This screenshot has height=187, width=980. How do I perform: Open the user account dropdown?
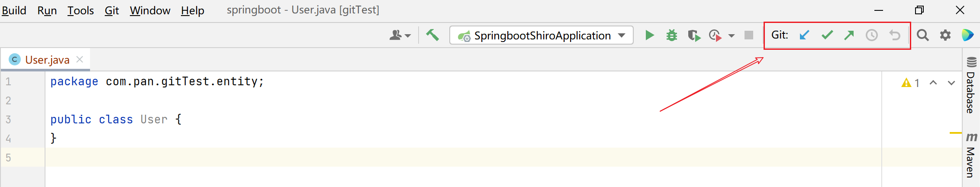pyautogui.click(x=400, y=35)
